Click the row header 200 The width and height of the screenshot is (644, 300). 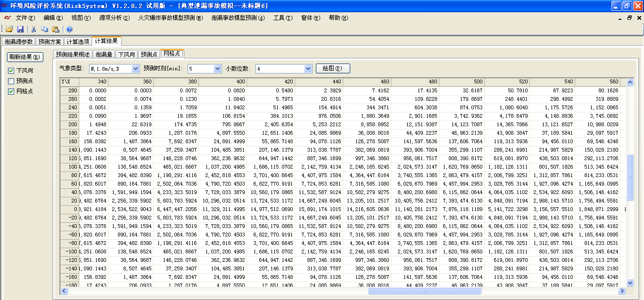(69, 124)
